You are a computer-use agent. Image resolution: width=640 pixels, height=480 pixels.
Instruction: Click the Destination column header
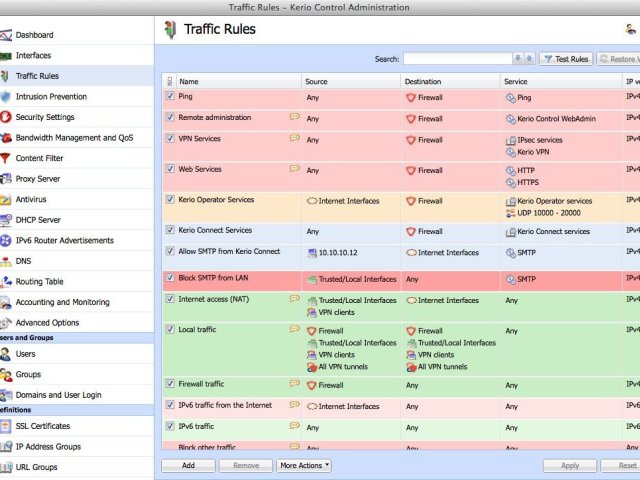click(x=450, y=82)
